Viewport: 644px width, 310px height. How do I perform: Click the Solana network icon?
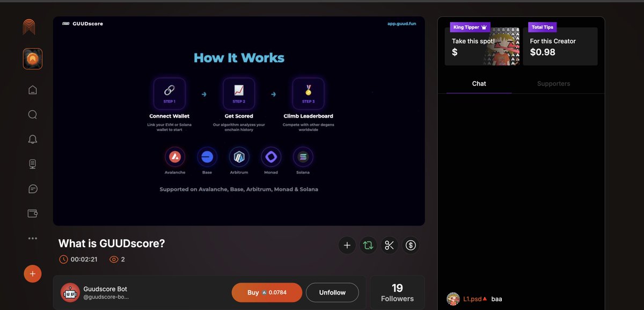click(x=303, y=157)
